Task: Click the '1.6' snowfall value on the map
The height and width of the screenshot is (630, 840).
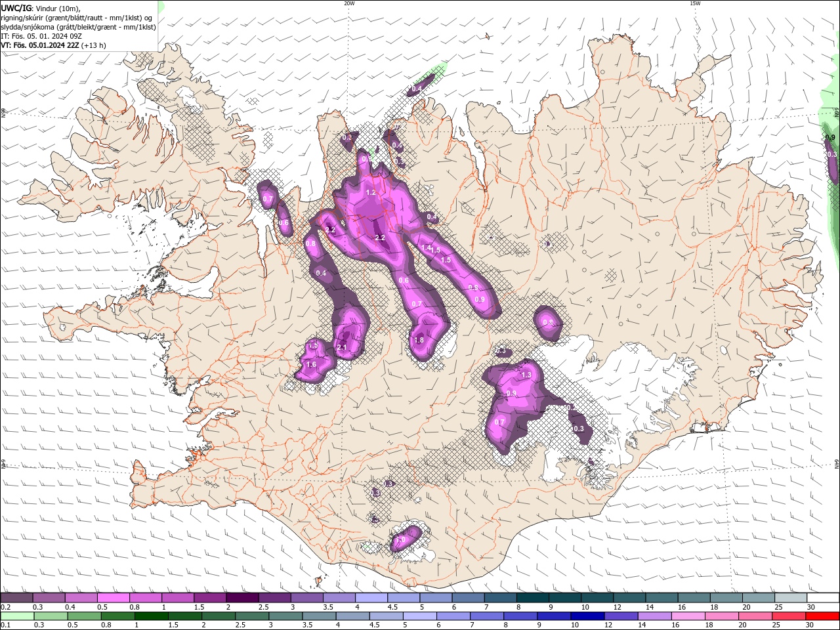Action: [x=311, y=365]
